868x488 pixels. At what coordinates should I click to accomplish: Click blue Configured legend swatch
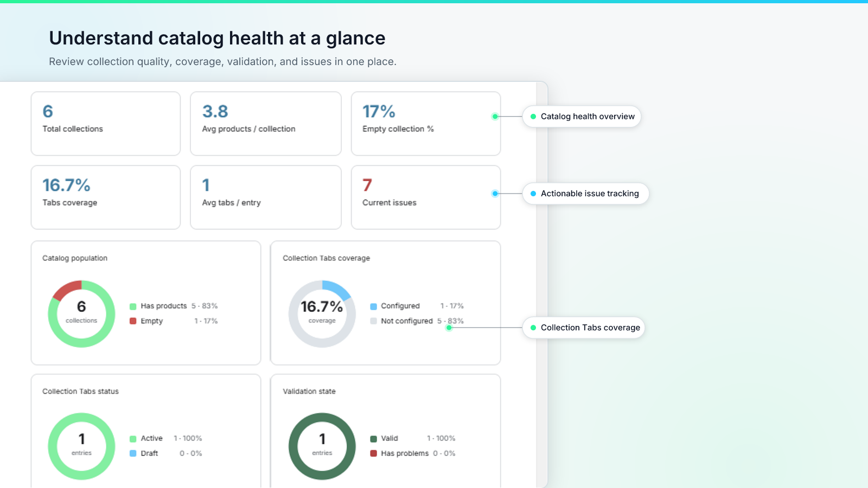pyautogui.click(x=373, y=306)
